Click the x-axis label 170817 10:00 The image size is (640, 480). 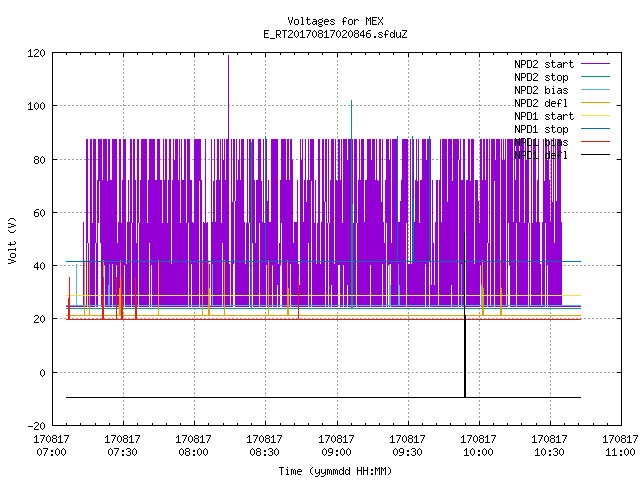click(478, 445)
